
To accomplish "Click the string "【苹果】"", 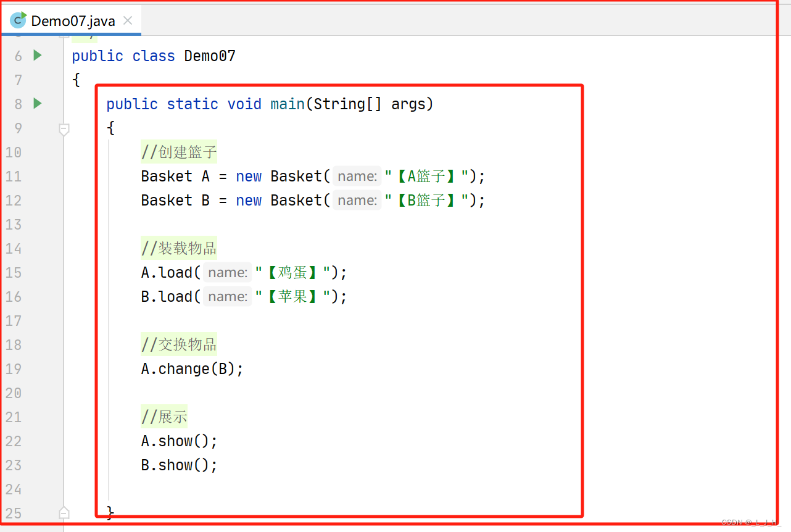I will (x=292, y=297).
